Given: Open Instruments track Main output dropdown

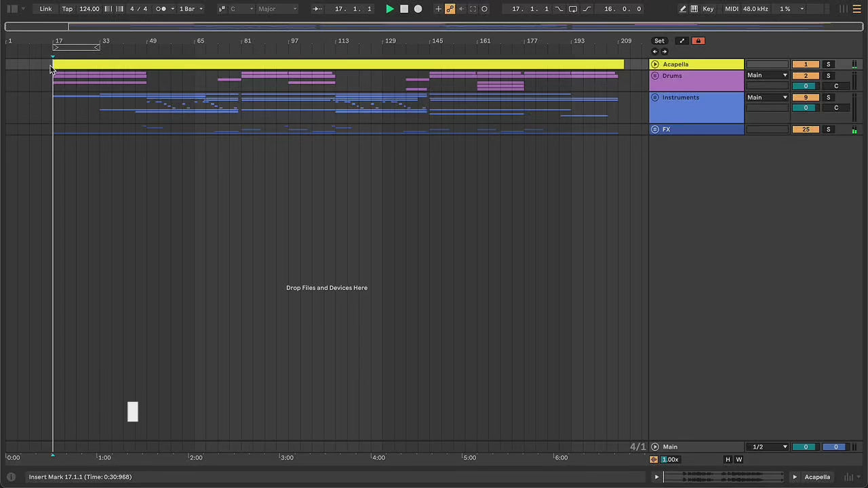Looking at the screenshot, I should click(x=767, y=98).
